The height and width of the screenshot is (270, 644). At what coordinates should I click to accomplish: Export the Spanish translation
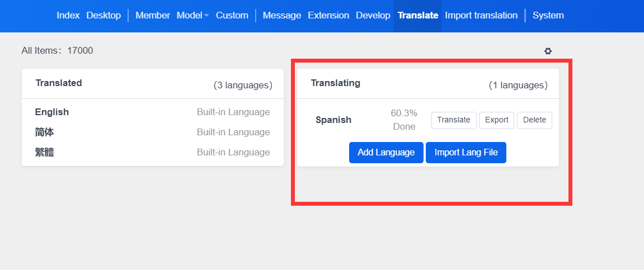point(496,120)
